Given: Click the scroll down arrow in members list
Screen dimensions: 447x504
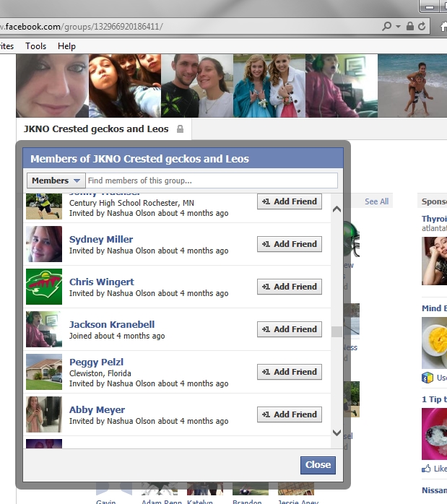Looking at the screenshot, I should (x=337, y=433).
